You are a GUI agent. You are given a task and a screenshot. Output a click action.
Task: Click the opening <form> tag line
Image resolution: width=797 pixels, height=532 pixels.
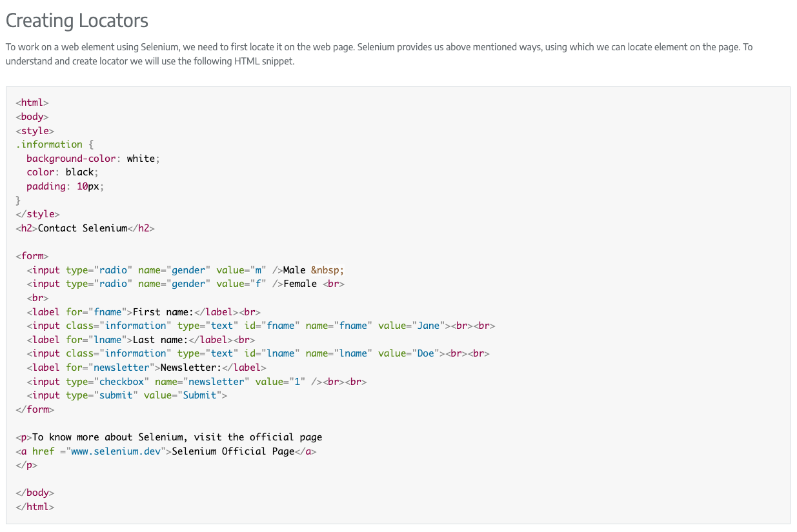[x=32, y=256]
